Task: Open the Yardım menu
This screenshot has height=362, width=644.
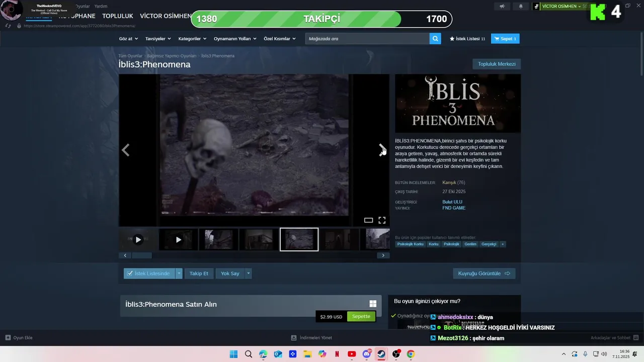Action: [101, 6]
